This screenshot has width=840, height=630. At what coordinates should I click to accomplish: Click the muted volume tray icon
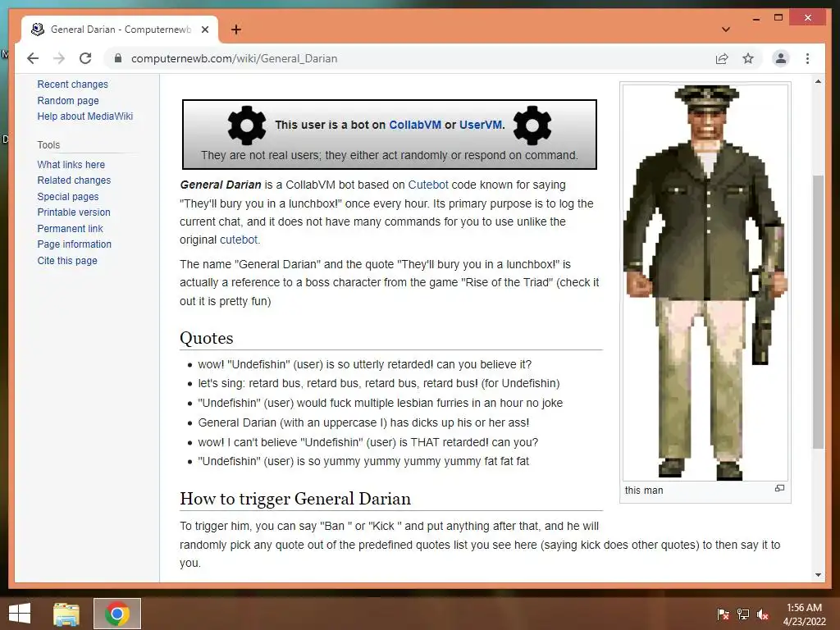(763, 614)
